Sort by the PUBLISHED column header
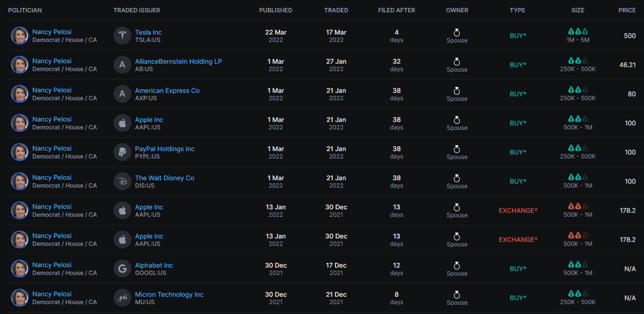The image size is (644, 314). coord(276,10)
